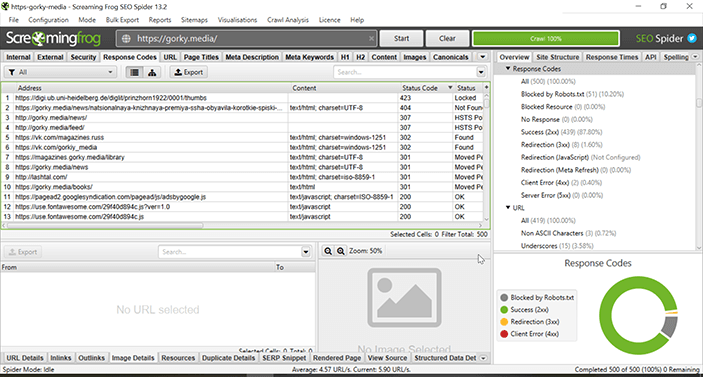Show more right-panel tabs via overflow arrow
Image resolution: width=703 pixels, height=377 pixels.
click(x=695, y=57)
